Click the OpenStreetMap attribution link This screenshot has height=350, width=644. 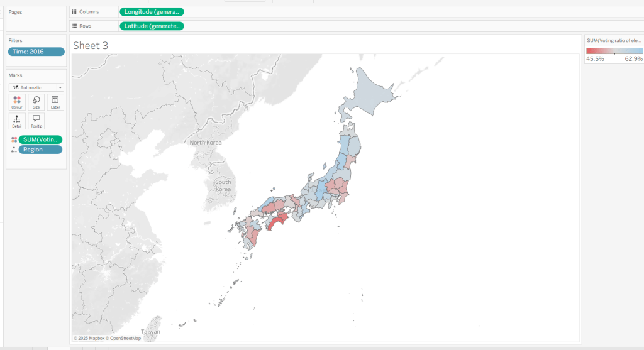[125, 338]
